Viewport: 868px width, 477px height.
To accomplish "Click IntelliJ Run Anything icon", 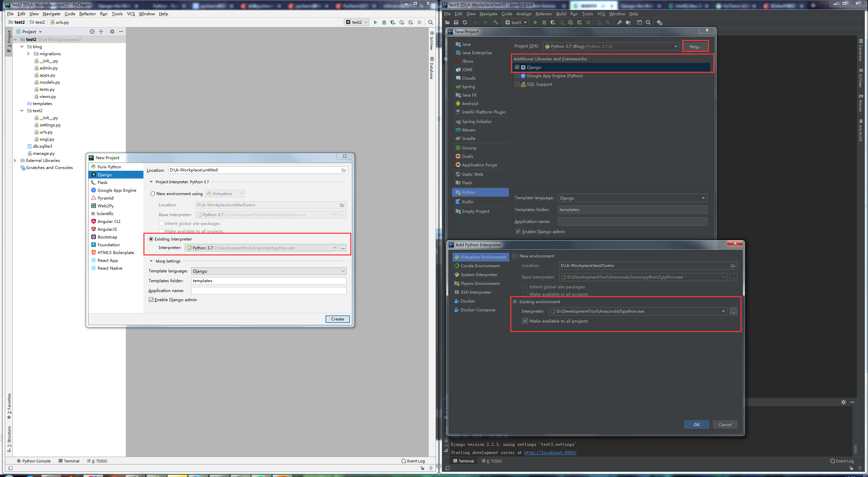I will (639, 22).
